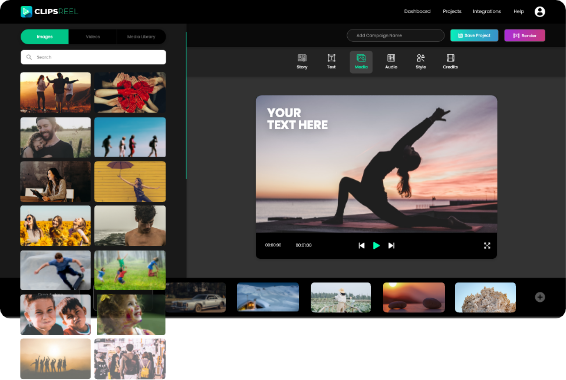
Task: Select the vintage car timeline slide
Action: pos(196,297)
